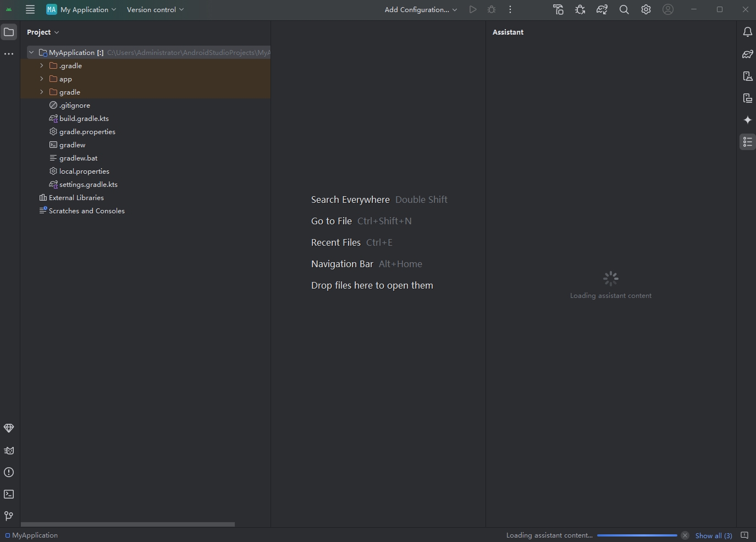Viewport: 756px width, 542px height.
Task: Open the Logcat tool window
Action: [x=8, y=451]
